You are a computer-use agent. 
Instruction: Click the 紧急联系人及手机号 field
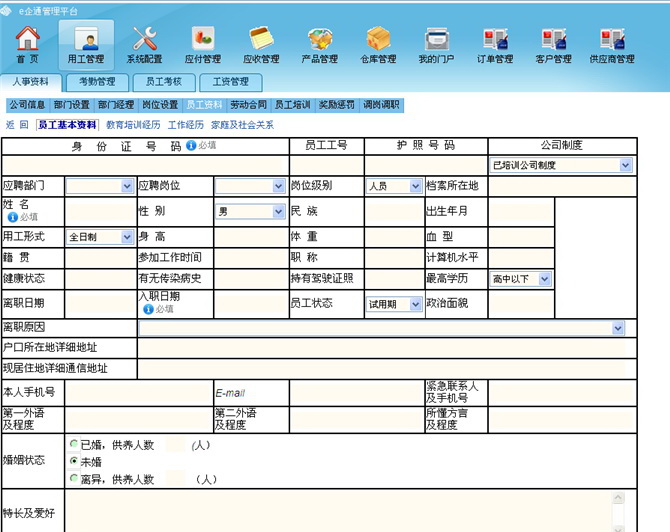tap(562, 393)
